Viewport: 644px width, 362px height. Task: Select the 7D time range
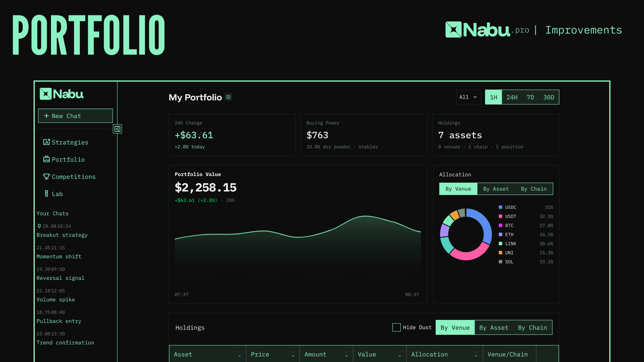pyautogui.click(x=530, y=97)
